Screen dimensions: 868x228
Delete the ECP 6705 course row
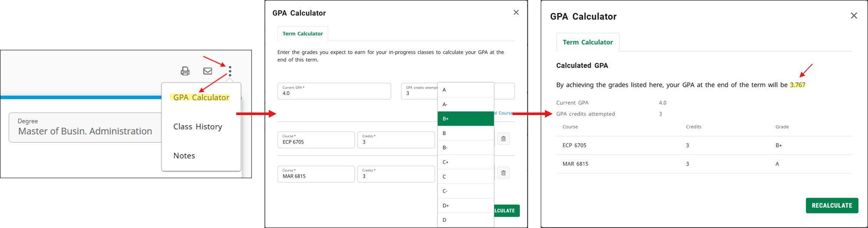(503, 139)
